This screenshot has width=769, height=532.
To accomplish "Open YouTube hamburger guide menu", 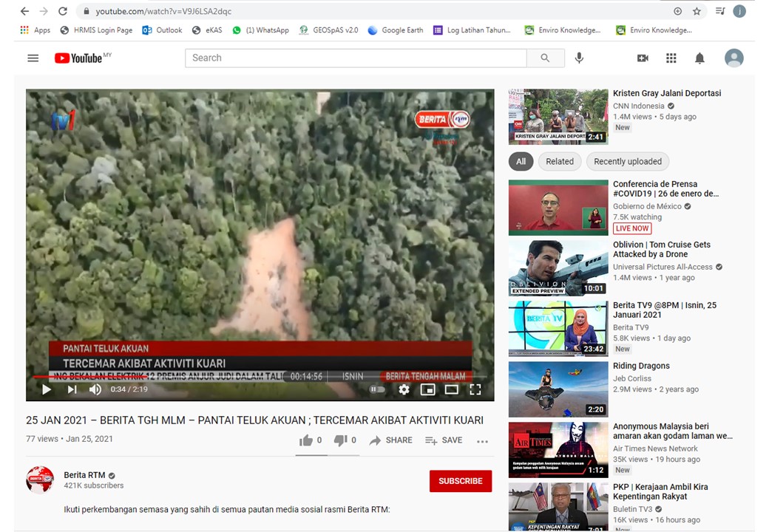I will 33,58.
